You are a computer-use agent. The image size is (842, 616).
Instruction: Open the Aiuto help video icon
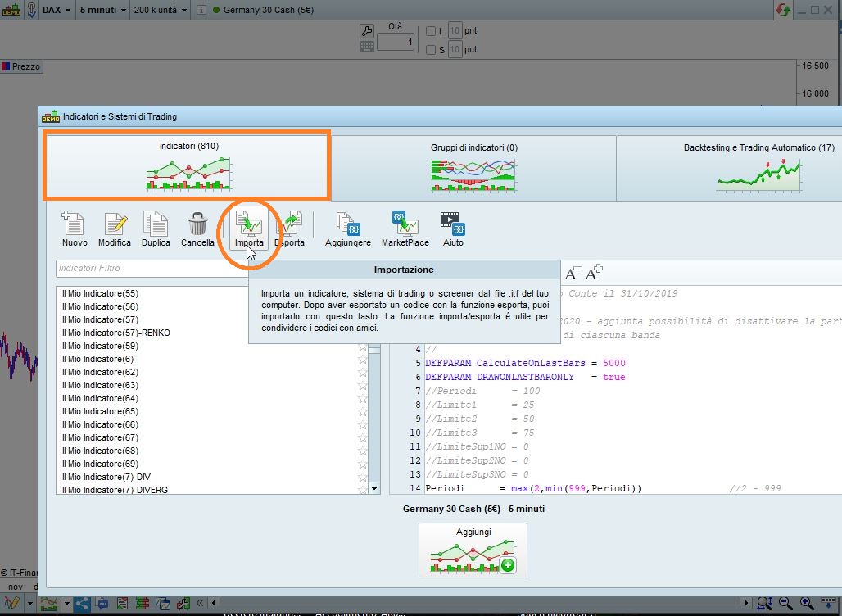point(453,224)
